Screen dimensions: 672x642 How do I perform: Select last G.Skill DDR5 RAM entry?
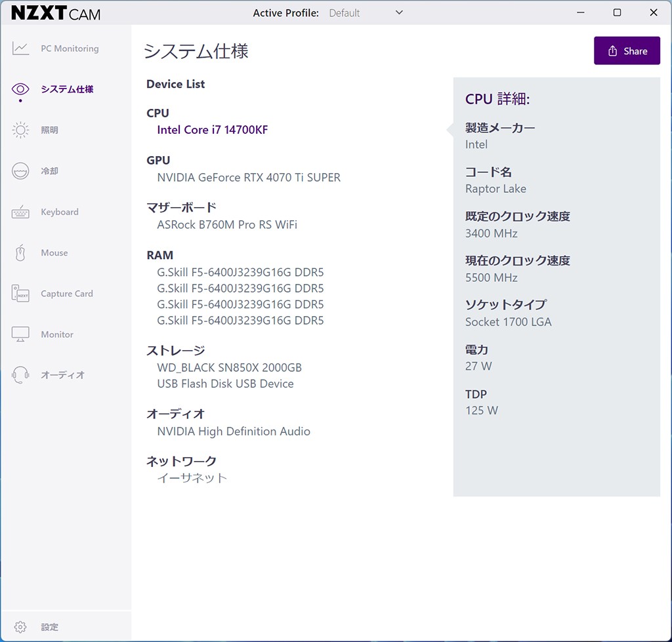pos(240,321)
